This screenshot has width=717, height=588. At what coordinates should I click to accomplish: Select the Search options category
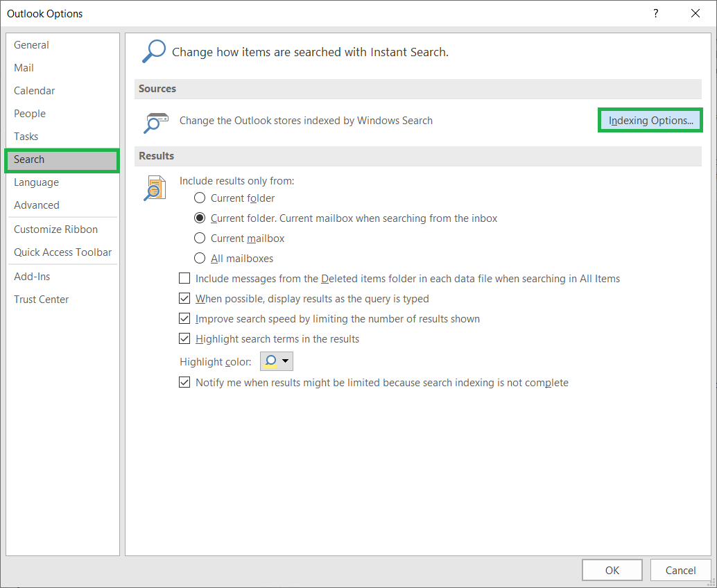coord(62,159)
